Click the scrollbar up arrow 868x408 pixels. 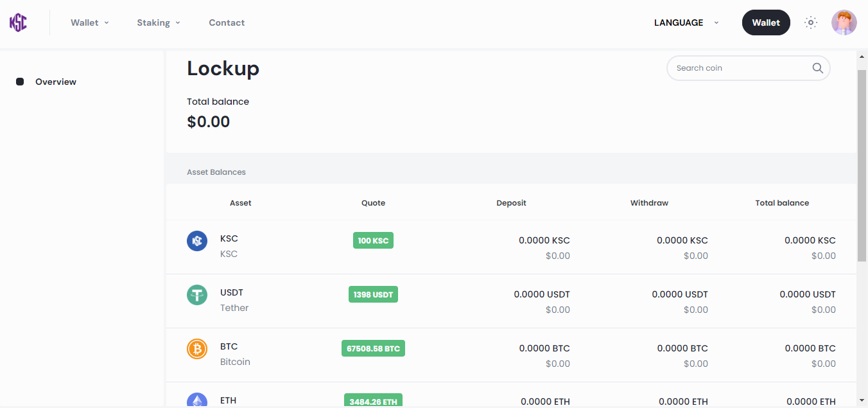[x=862, y=57]
